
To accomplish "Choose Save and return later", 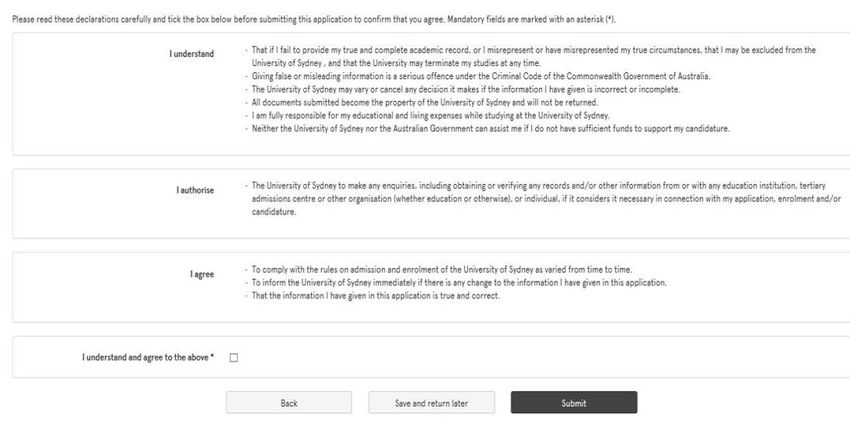I will click(x=432, y=403).
